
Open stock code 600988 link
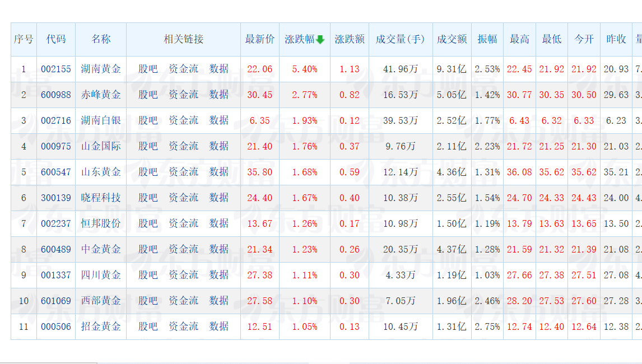[55, 95]
